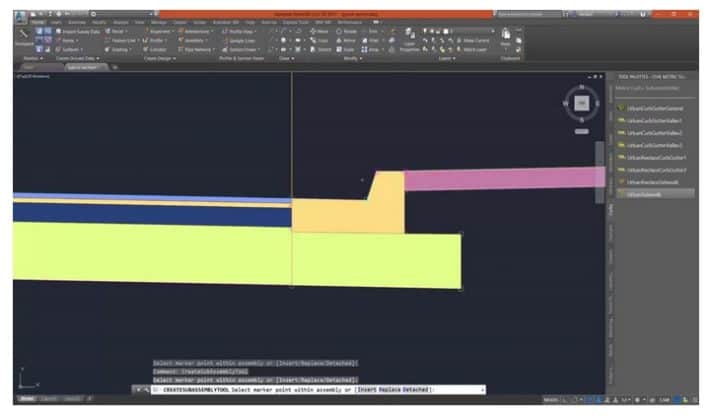Open the Alignment dropdown

[157, 32]
